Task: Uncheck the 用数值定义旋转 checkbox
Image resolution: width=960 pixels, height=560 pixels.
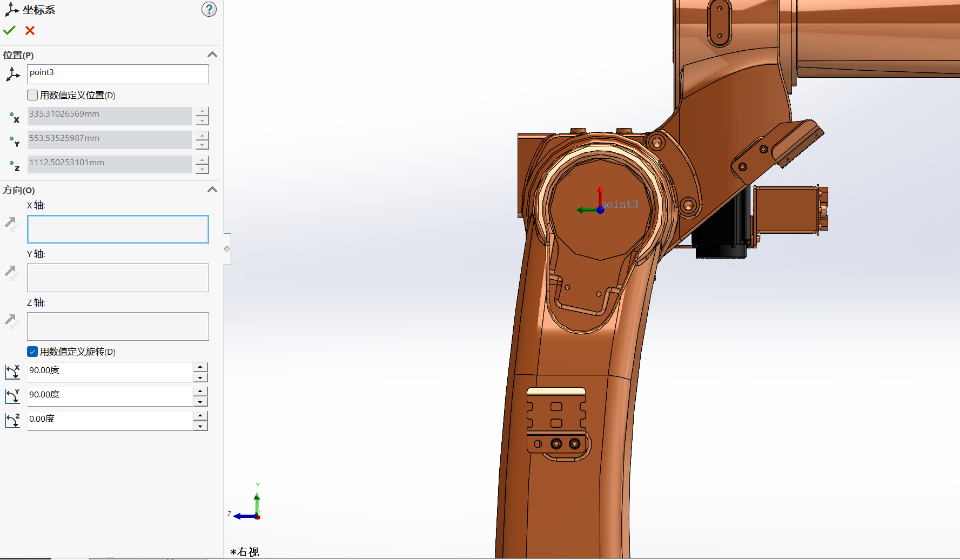Action: 33,352
